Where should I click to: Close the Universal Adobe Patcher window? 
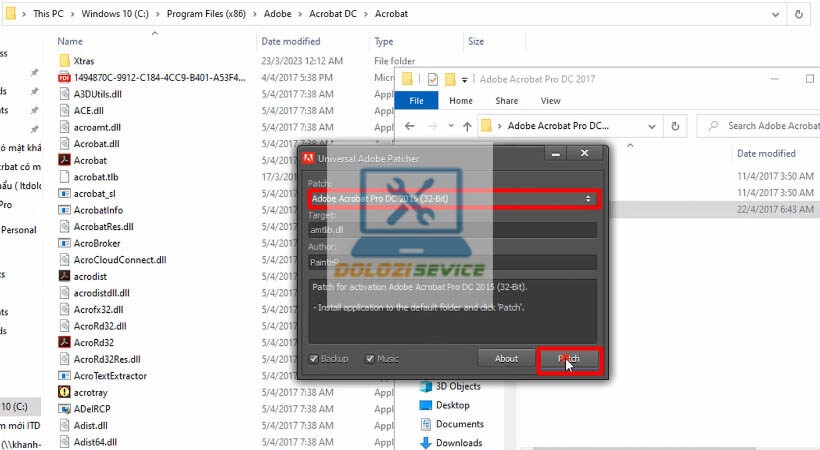tap(585, 153)
